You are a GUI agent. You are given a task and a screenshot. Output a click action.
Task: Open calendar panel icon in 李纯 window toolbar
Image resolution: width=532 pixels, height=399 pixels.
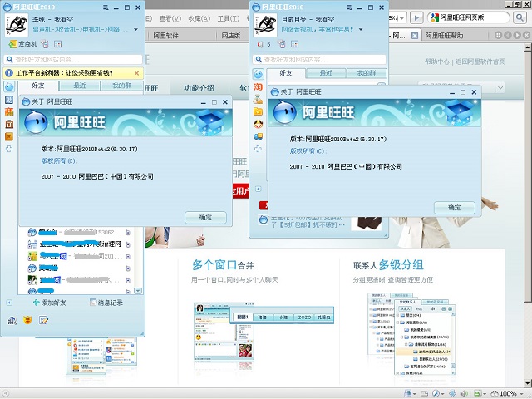[57, 44]
